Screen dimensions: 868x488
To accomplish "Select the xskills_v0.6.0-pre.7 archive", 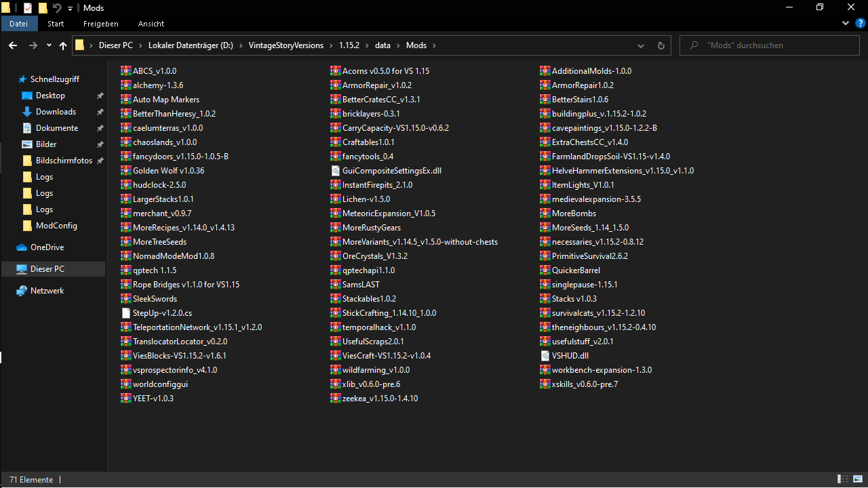I will 585,384.
